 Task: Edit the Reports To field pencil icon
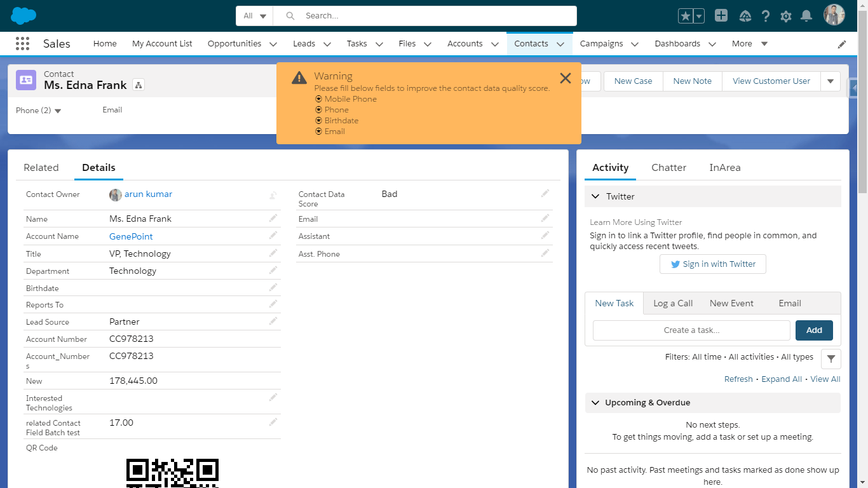(273, 304)
